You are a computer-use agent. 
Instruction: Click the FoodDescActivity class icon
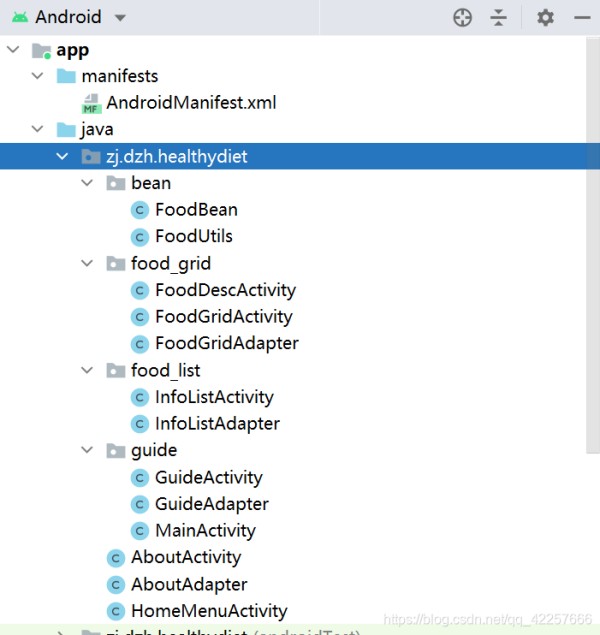[x=140, y=290]
